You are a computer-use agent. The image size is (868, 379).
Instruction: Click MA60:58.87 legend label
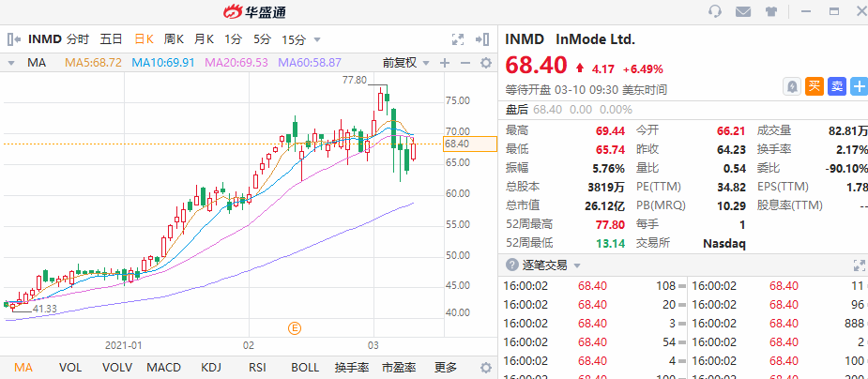point(310,63)
